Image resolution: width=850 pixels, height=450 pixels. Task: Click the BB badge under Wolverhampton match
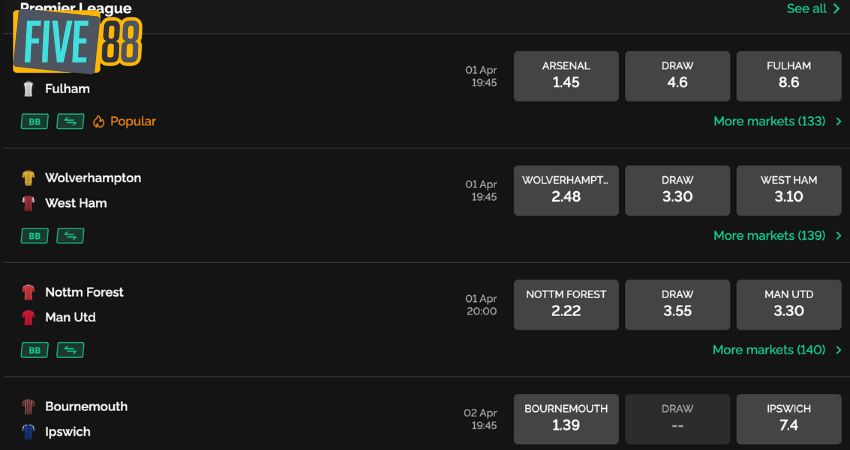[x=34, y=236]
